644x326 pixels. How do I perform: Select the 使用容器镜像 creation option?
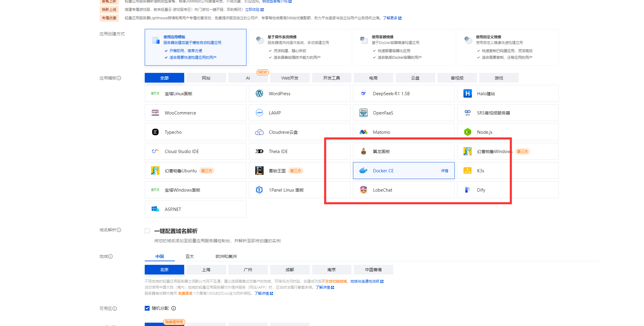pyautogui.click(x=404, y=47)
